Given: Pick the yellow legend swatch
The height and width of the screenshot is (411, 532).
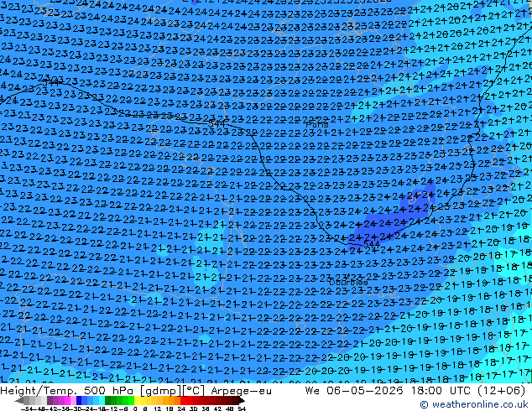Looking at the screenshot, I should 137,400.
